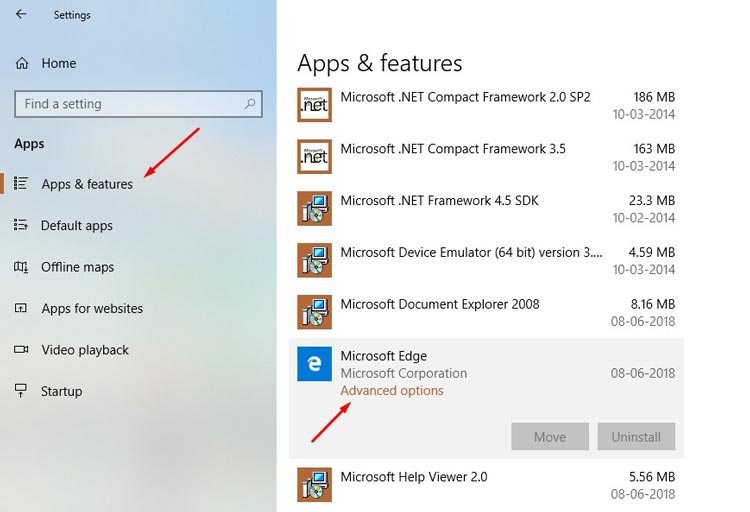
Task: Click the Uninstall button
Action: pos(636,436)
